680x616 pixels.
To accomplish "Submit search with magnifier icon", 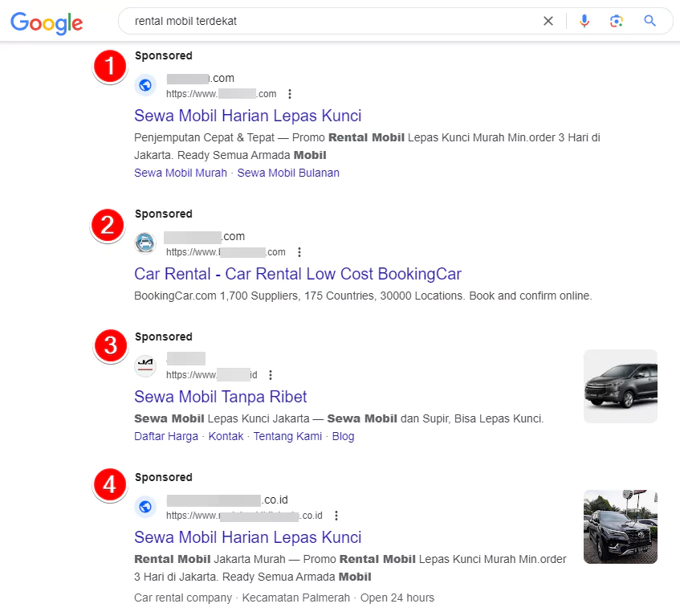I will tap(649, 21).
